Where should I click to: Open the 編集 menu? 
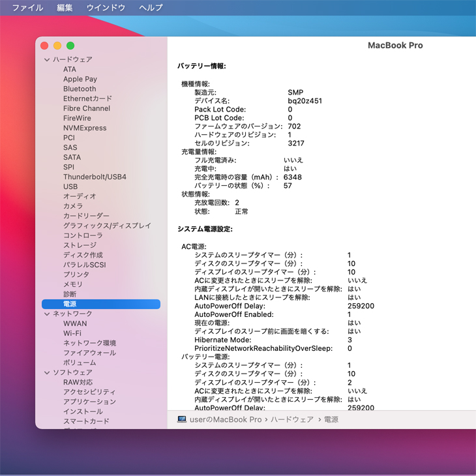coord(65,8)
